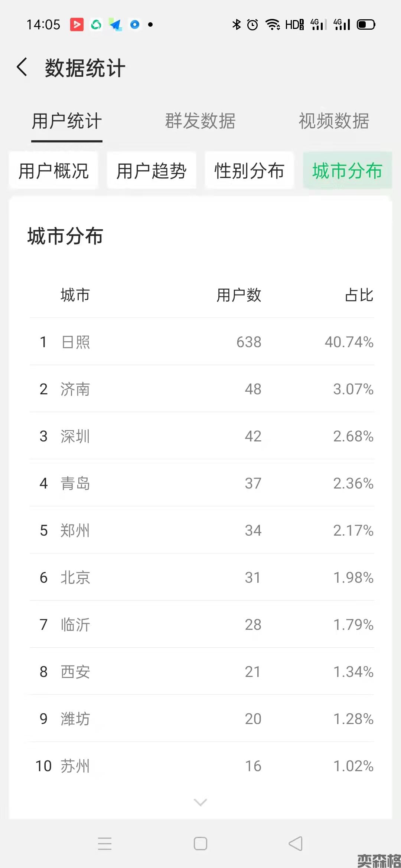Tap the recent apps menu icon

[x=105, y=843]
